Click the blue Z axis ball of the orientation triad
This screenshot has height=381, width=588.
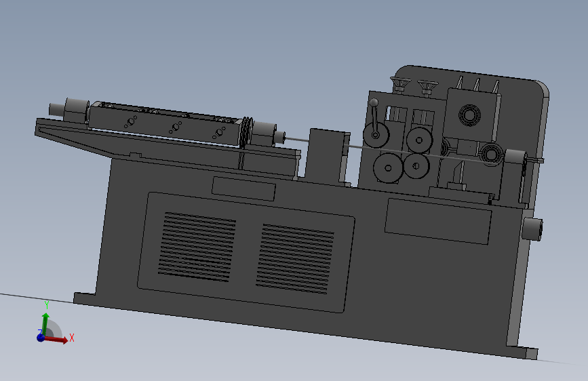click(x=41, y=338)
